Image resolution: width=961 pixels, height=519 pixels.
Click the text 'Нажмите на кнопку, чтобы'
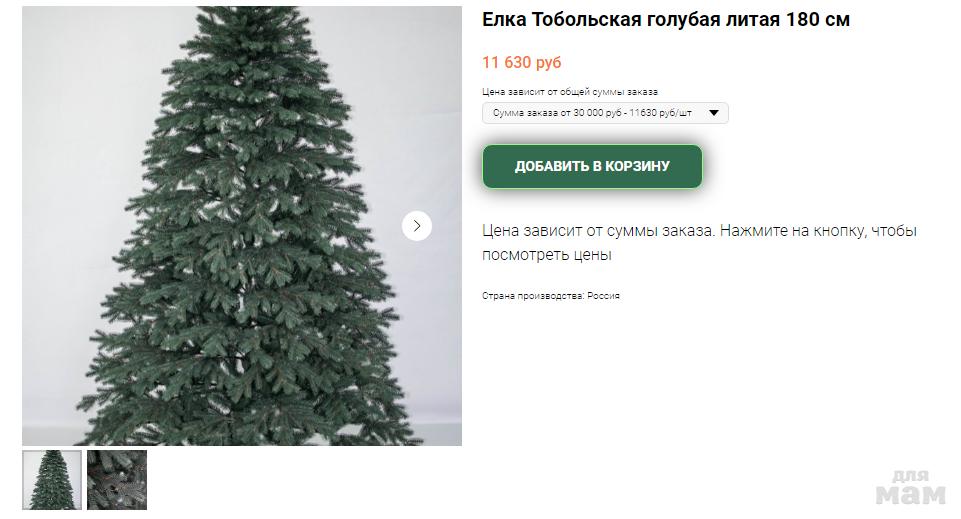point(818,231)
